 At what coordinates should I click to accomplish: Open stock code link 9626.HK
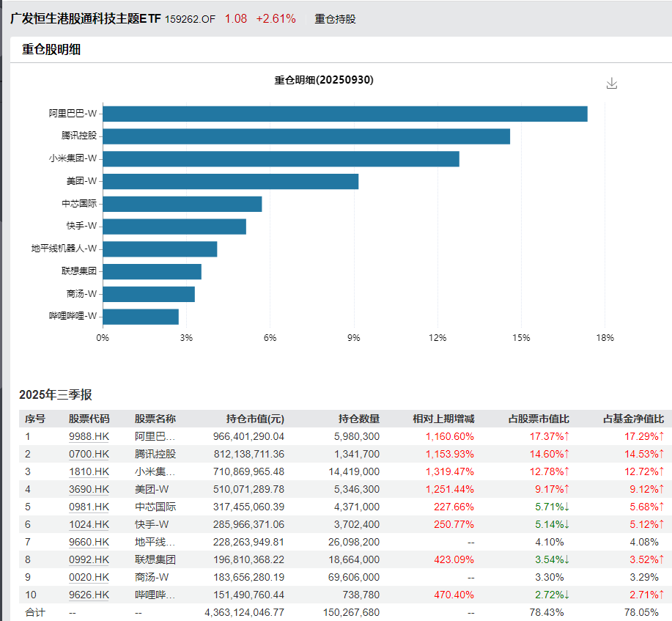89,595
